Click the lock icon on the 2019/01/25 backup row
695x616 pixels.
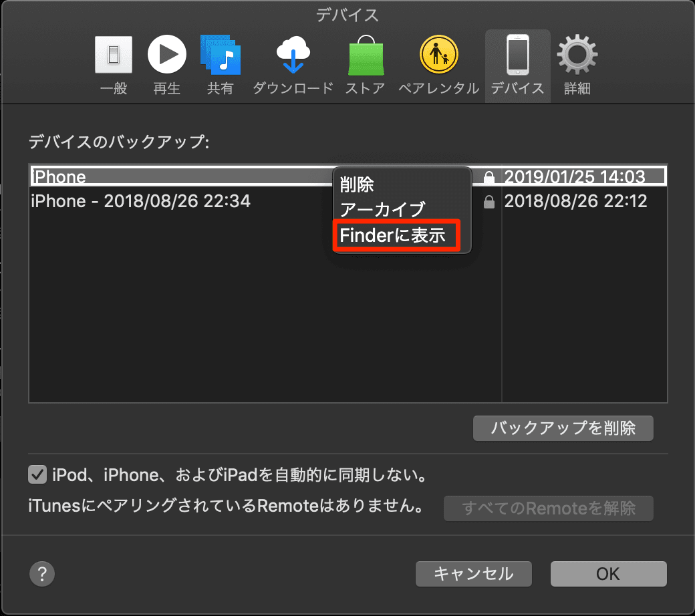[x=489, y=177]
